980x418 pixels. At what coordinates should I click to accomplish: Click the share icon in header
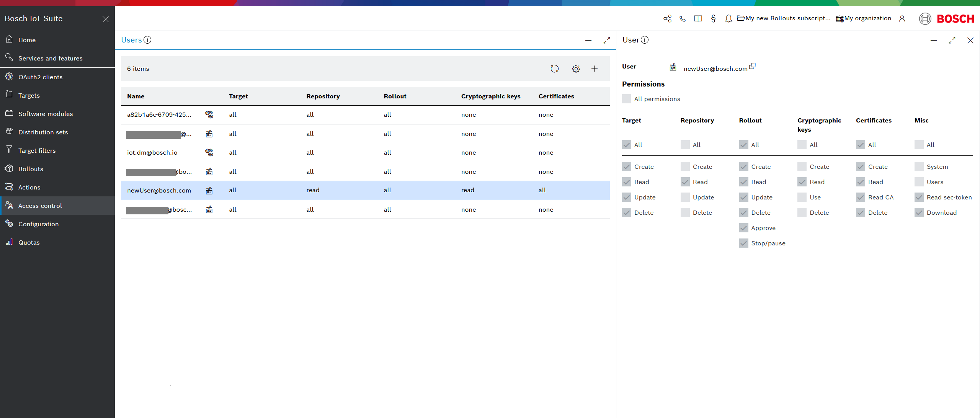tap(667, 18)
